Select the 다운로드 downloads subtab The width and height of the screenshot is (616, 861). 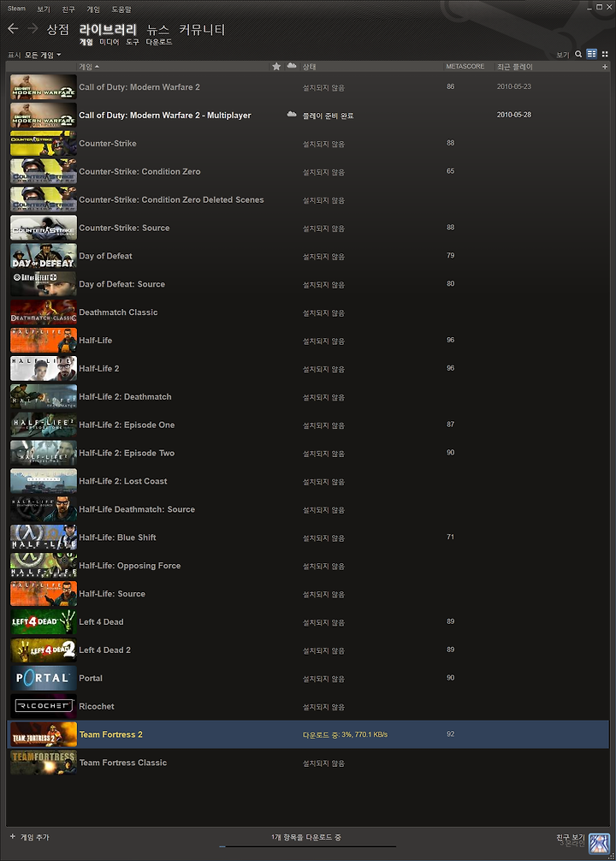coord(158,42)
